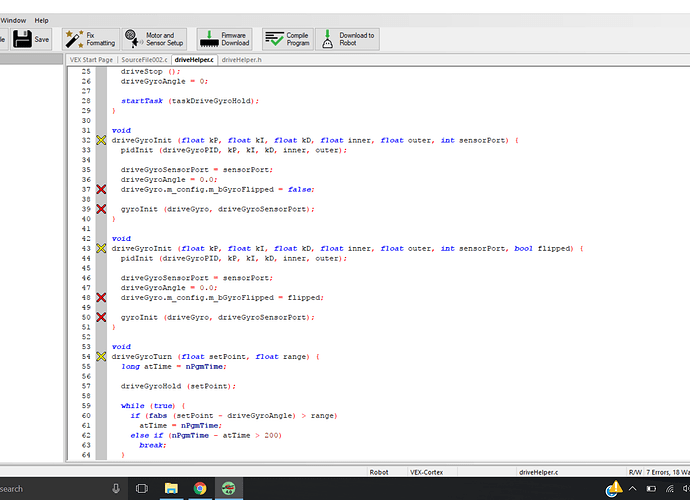Click the yellow warning marker on line 54
The width and height of the screenshot is (690, 500).
pos(101,357)
